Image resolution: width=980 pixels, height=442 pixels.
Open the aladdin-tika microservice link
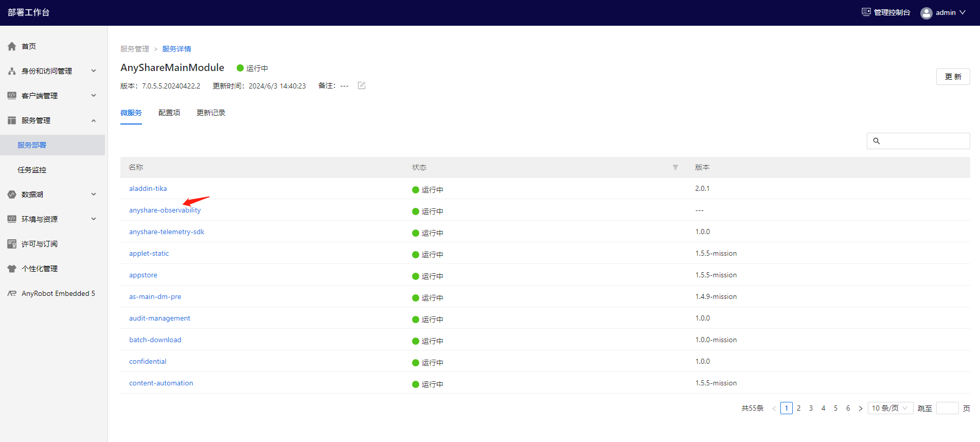coord(148,188)
